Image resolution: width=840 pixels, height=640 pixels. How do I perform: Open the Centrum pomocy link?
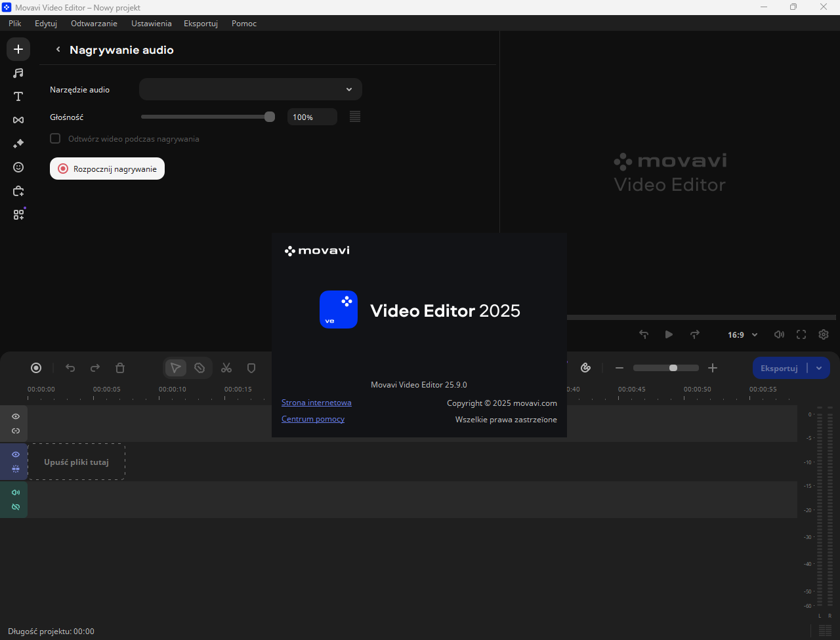(313, 419)
